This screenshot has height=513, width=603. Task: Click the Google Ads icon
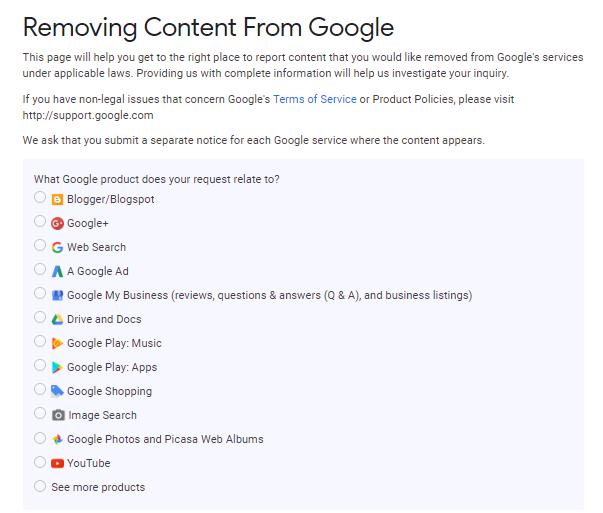pos(57,271)
